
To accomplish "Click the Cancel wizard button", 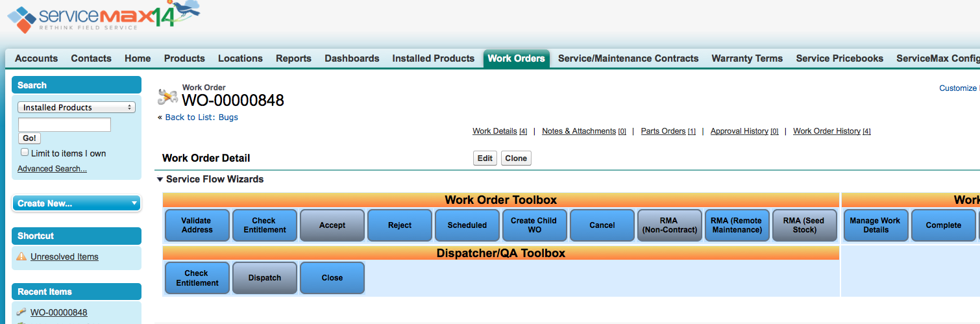I will (x=602, y=225).
